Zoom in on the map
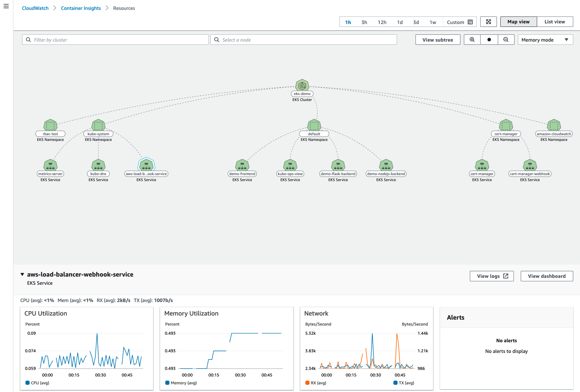 tap(472, 40)
